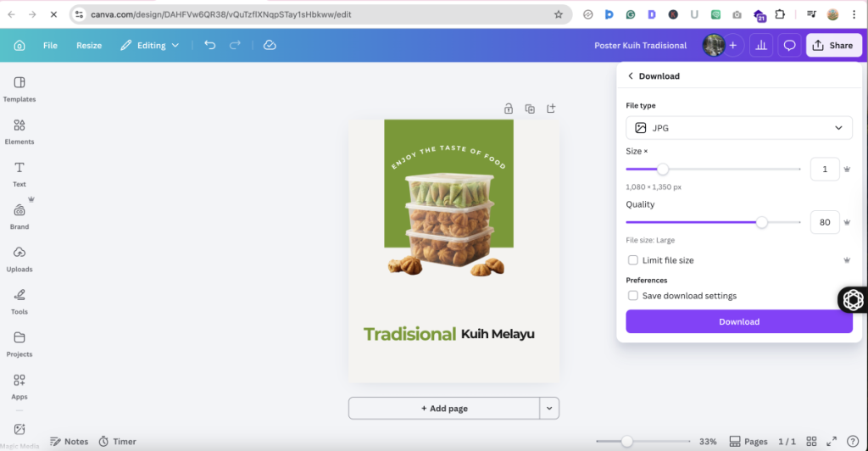Open the Templates panel in sidebar
Viewport: 868px width, 451px height.
(x=19, y=89)
